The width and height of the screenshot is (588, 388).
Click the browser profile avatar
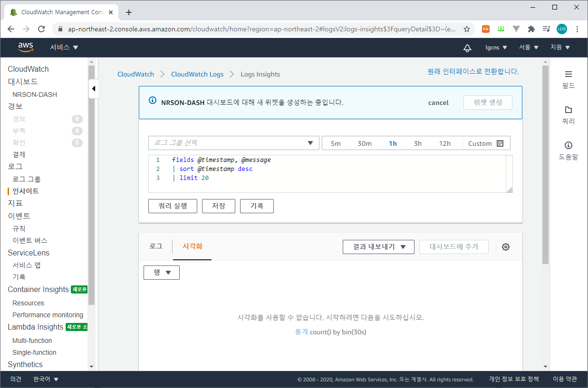click(x=562, y=29)
